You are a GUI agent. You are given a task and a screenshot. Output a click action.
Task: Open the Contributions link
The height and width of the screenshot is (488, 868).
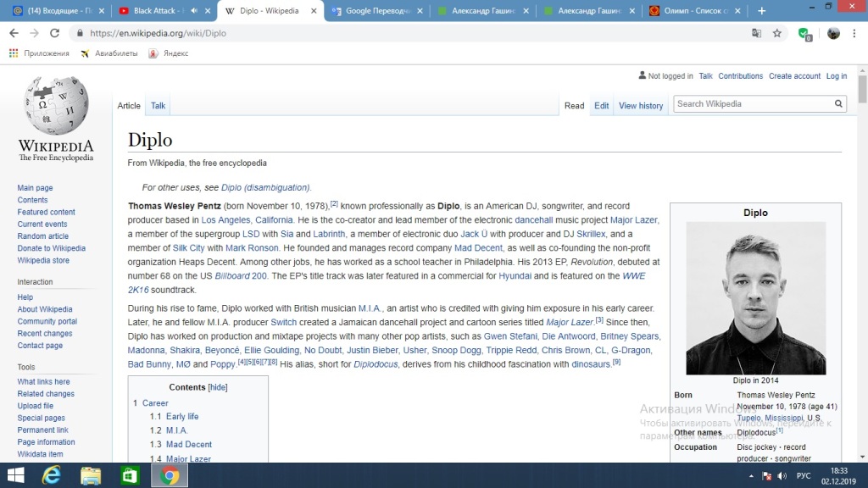pyautogui.click(x=740, y=75)
